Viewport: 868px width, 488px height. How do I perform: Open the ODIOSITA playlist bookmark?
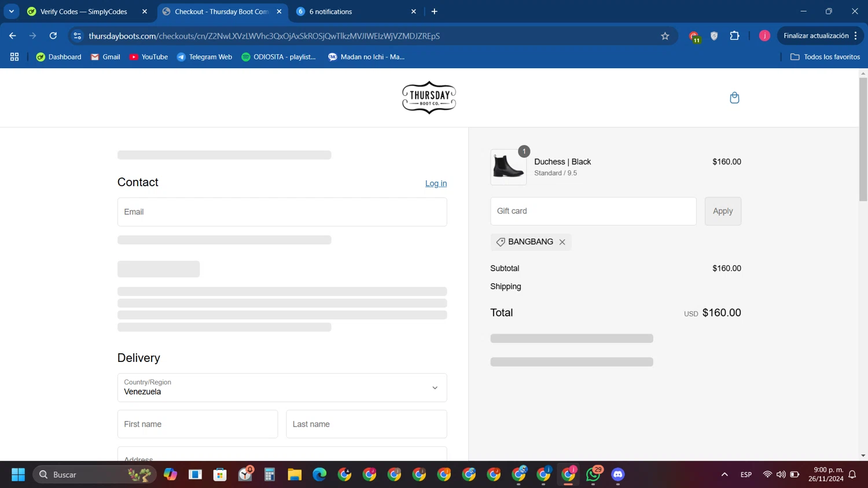278,57
